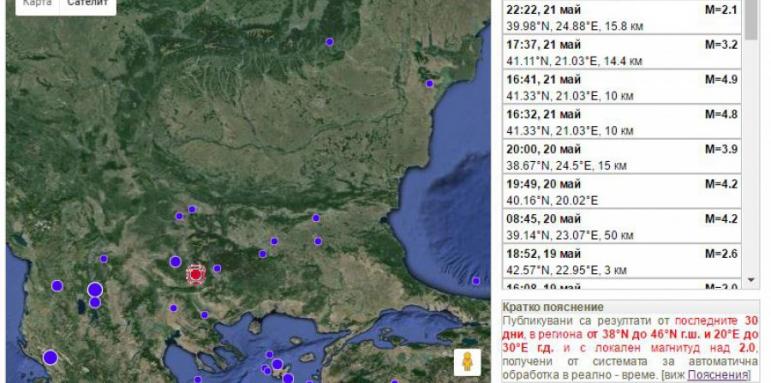This screenshot has width=771, height=383.
Task: Select the red highlighted earthquake marker
Action: [x=196, y=275]
